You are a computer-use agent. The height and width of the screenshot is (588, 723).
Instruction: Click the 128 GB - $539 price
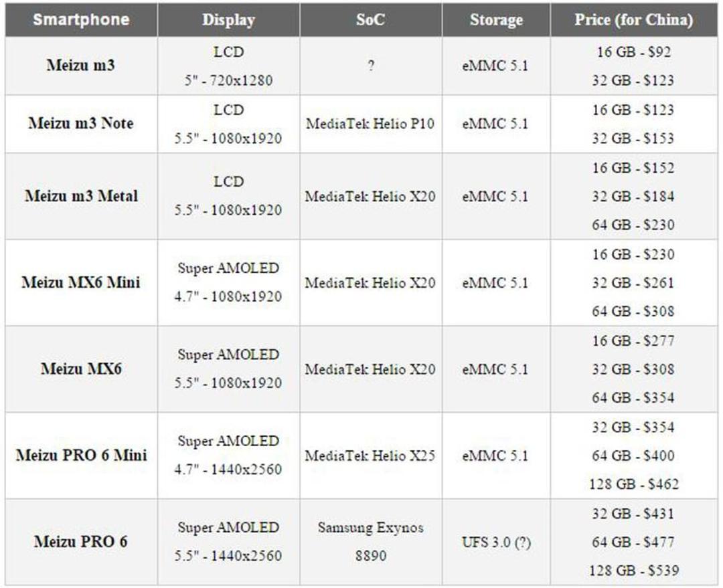click(x=634, y=571)
